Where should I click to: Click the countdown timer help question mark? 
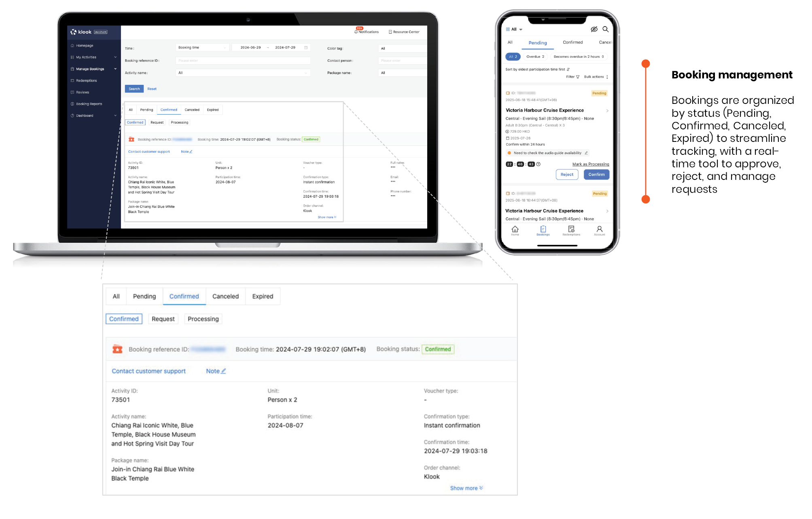click(x=539, y=164)
